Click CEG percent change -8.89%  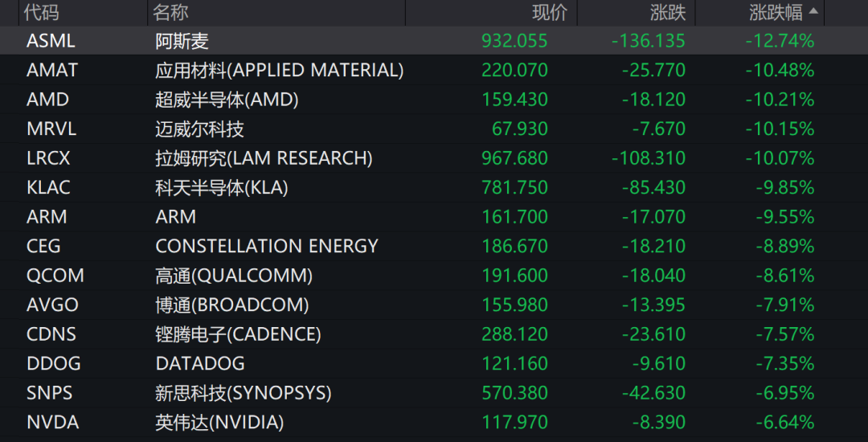[785, 246]
